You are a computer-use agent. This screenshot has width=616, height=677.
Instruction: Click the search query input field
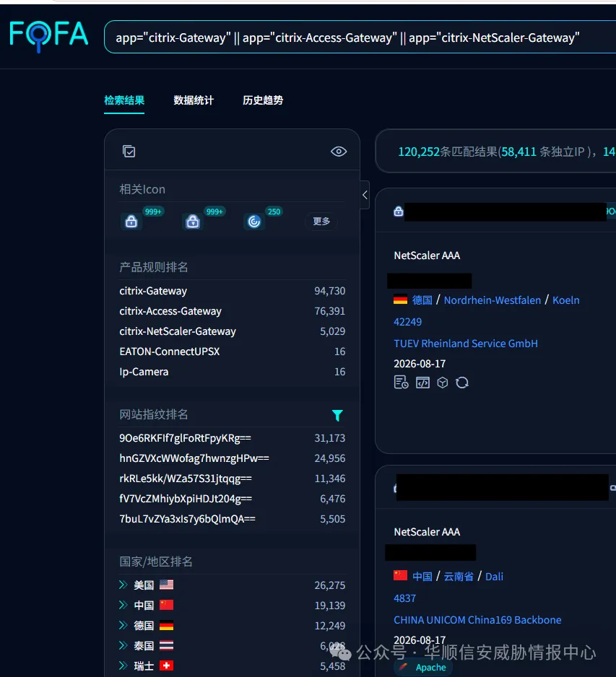point(360,37)
